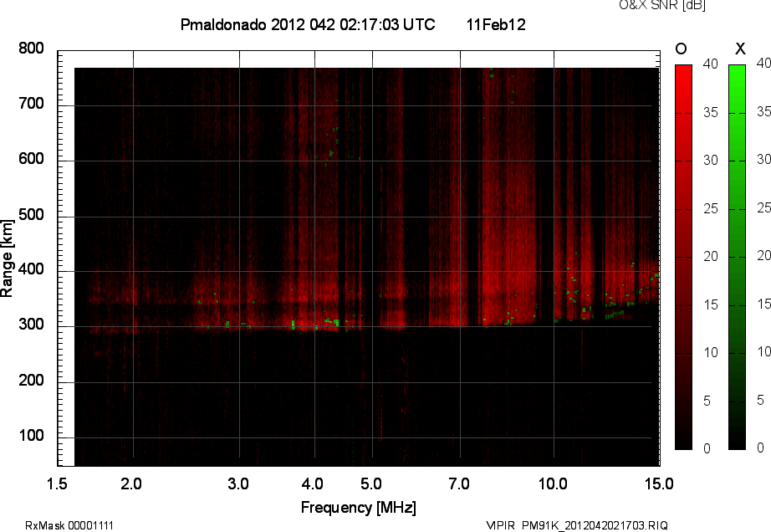Click the 500 tick on the range axis
This screenshot has height=532, width=771.
(32, 216)
